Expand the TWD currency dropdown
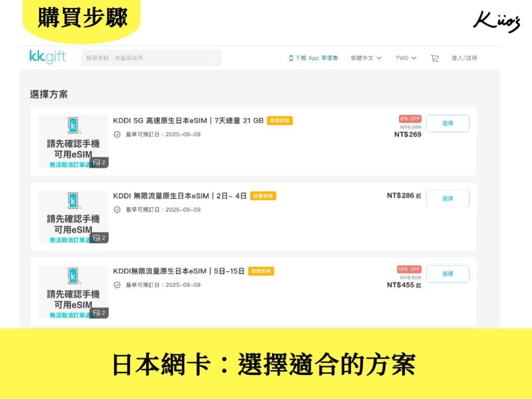This screenshot has height=399, width=532. (406, 58)
